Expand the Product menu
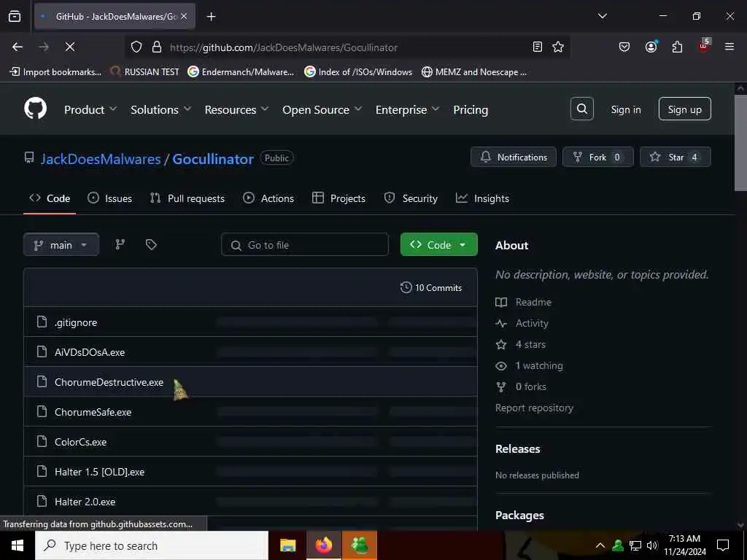Image resolution: width=747 pixels, height=560 pixels. pos(90,109)
